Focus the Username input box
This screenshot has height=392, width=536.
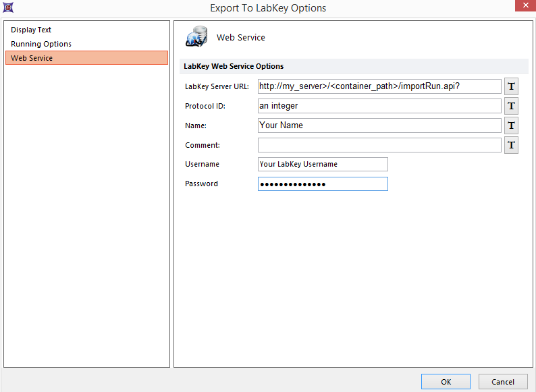(x=323, y=164)
